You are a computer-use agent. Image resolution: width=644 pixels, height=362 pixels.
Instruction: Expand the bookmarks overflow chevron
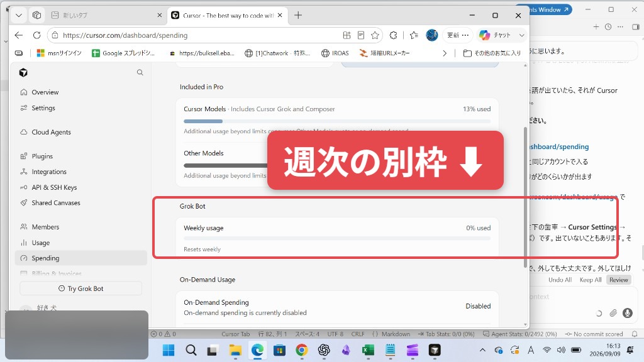(x=445, y=53)
